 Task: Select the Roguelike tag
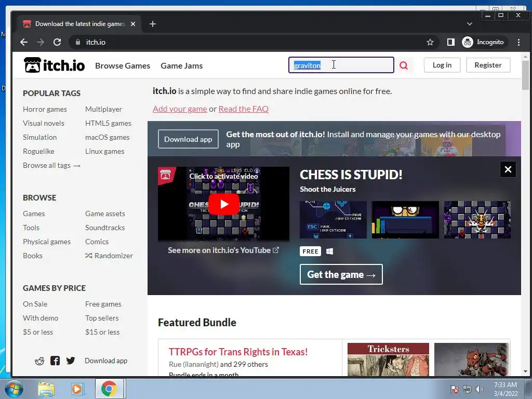38,151
